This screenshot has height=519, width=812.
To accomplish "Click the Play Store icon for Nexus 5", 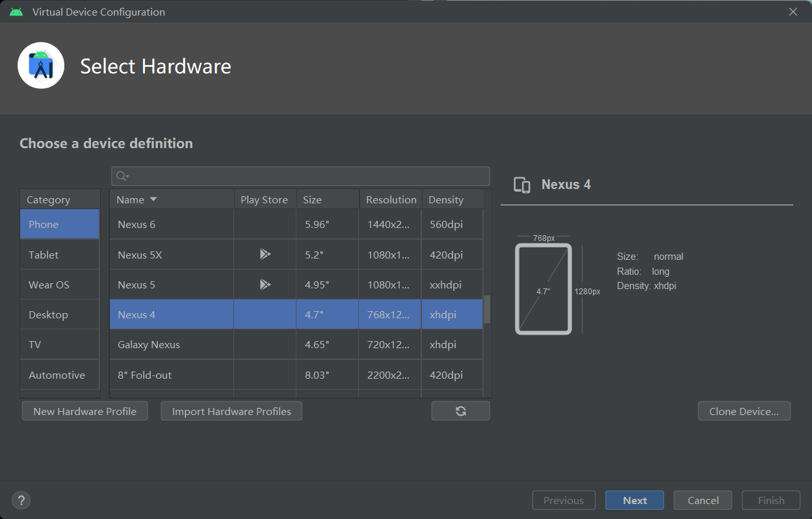I will click(x=265, y=285).
